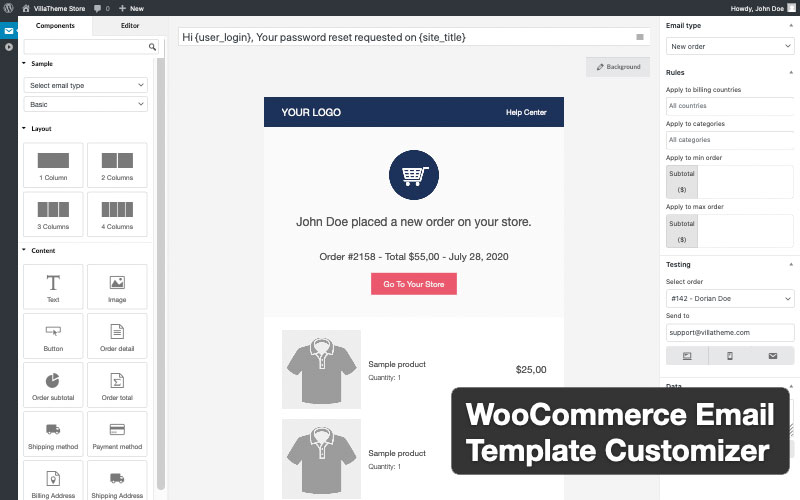Add the Text component
The image size is (800, 500).
53,287
